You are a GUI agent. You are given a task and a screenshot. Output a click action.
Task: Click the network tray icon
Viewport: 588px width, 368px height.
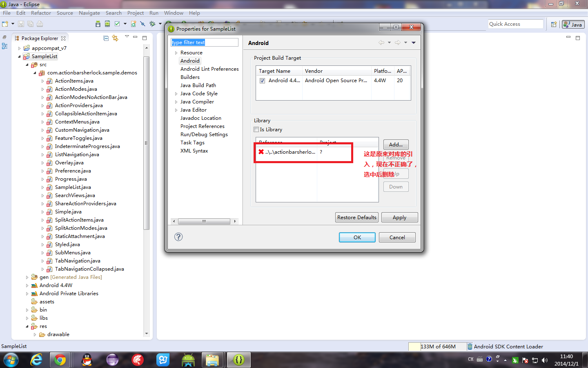[x=535, y=360]
